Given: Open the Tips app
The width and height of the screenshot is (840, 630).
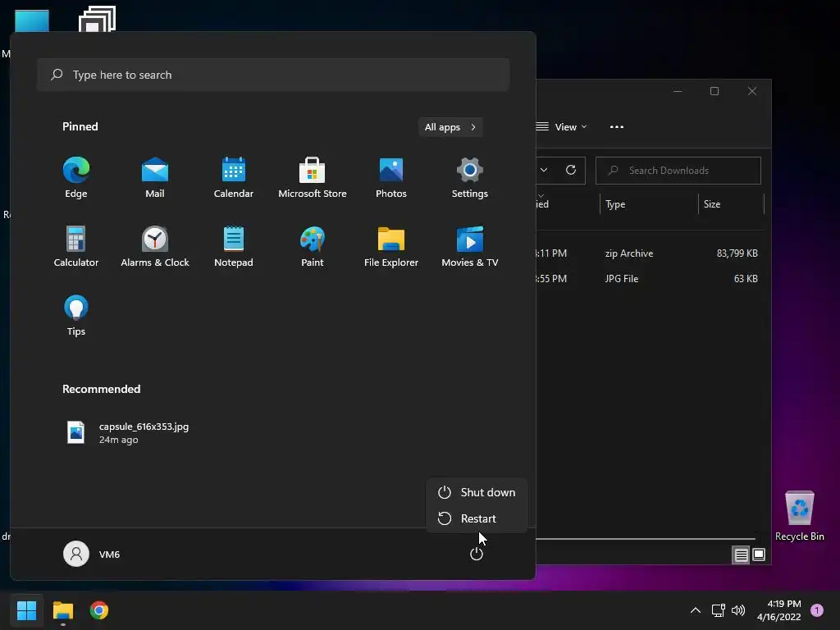Looking at the screenshot, I should coord(76,315).
